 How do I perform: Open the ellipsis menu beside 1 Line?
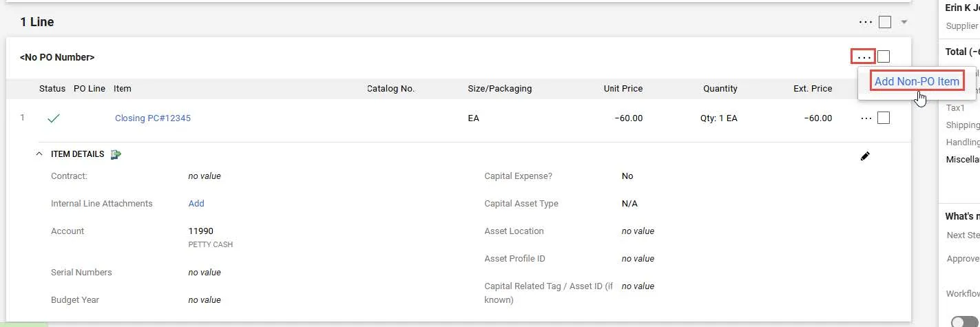(866, 22)
